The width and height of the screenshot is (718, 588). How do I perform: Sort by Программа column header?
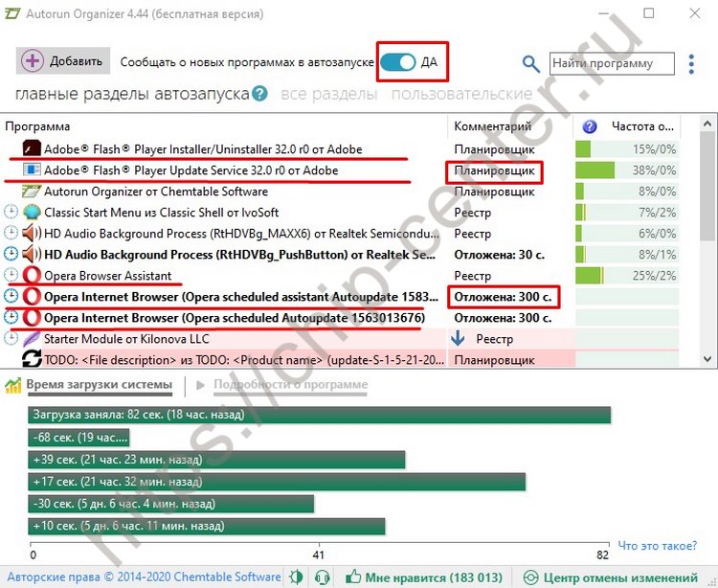[x=37, y=126]
